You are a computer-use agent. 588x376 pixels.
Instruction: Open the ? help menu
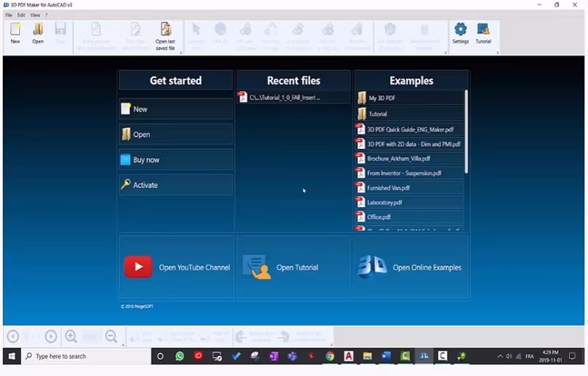coord(46,15)
